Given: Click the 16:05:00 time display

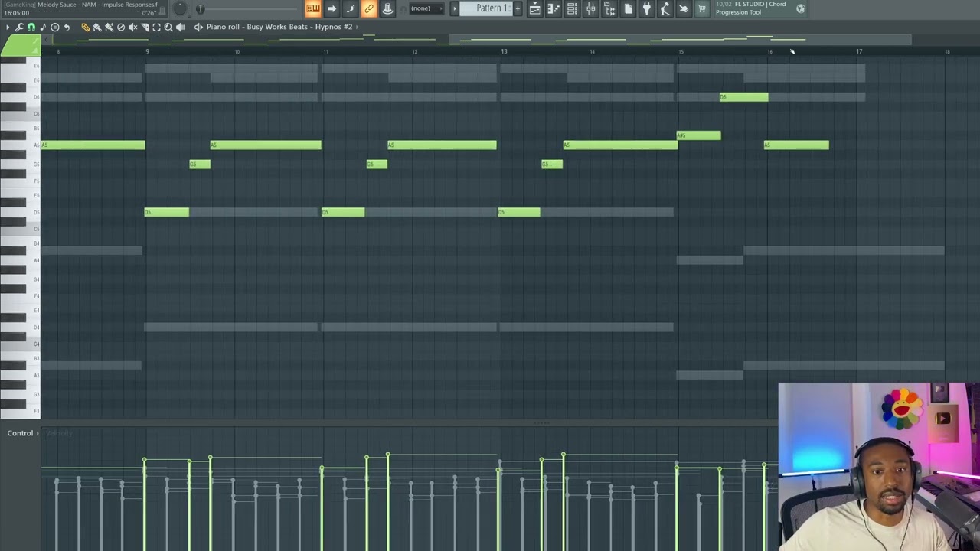Looking at the screenshot, I should [x=17, y=13].
